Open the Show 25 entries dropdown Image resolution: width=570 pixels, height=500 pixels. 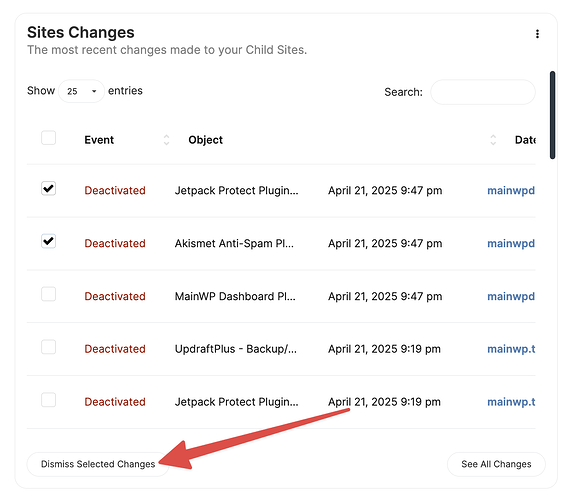81,91
